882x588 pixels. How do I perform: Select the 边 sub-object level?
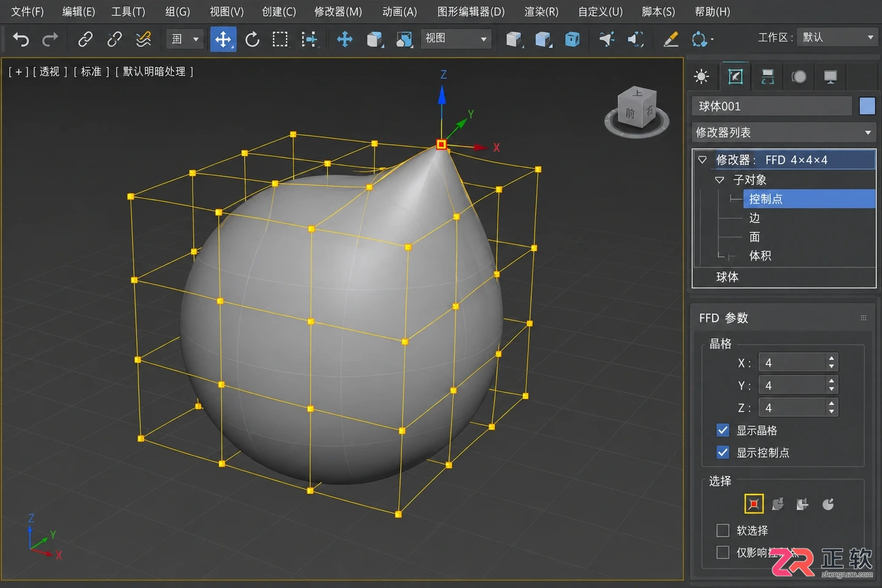(755, 218)
